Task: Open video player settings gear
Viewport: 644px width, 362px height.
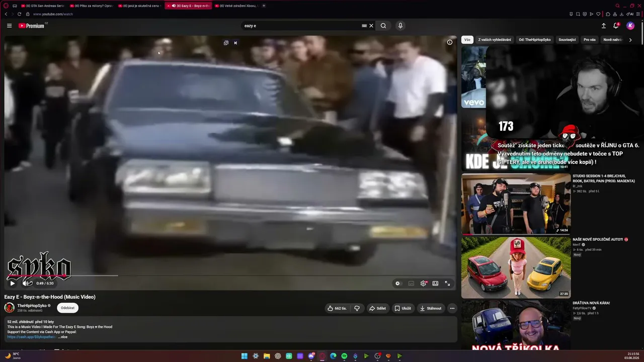Action: coord(424,284)
